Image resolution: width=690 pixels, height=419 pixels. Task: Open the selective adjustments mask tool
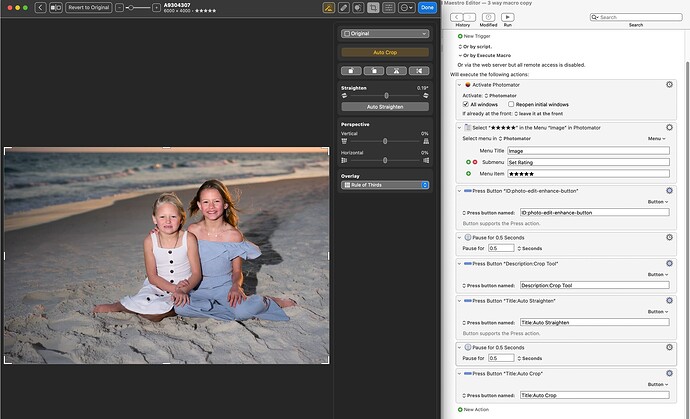pos(358,7)
